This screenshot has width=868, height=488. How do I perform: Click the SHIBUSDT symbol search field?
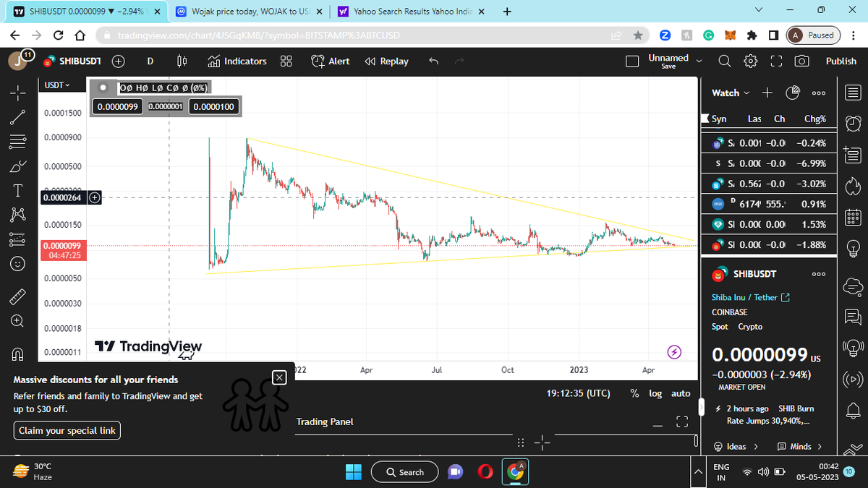(x=74, y=61)
